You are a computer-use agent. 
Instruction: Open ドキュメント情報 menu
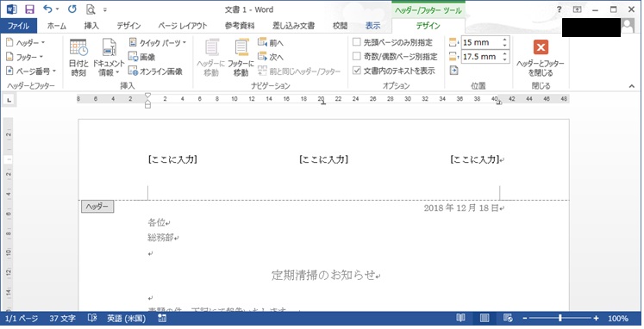tap(109, 58)
